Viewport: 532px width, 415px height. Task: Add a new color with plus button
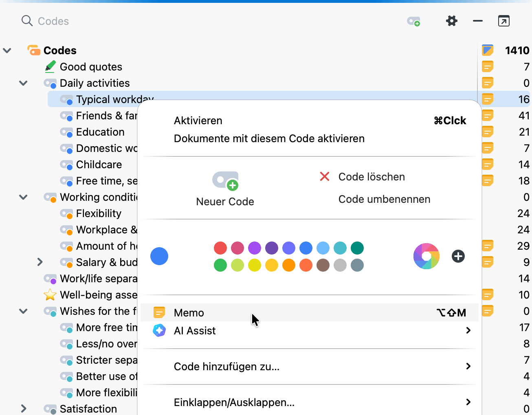458,256
